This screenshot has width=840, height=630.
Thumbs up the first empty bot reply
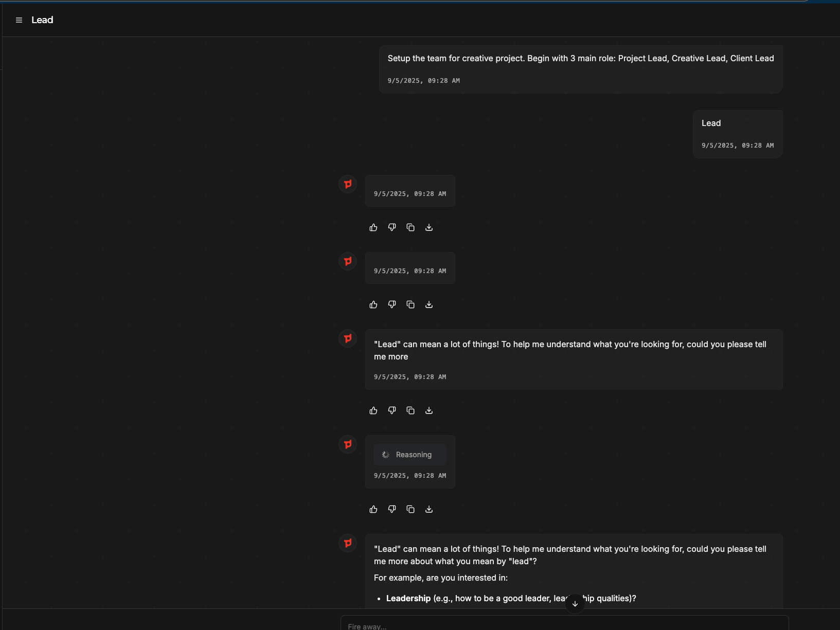tap(373, 227)
